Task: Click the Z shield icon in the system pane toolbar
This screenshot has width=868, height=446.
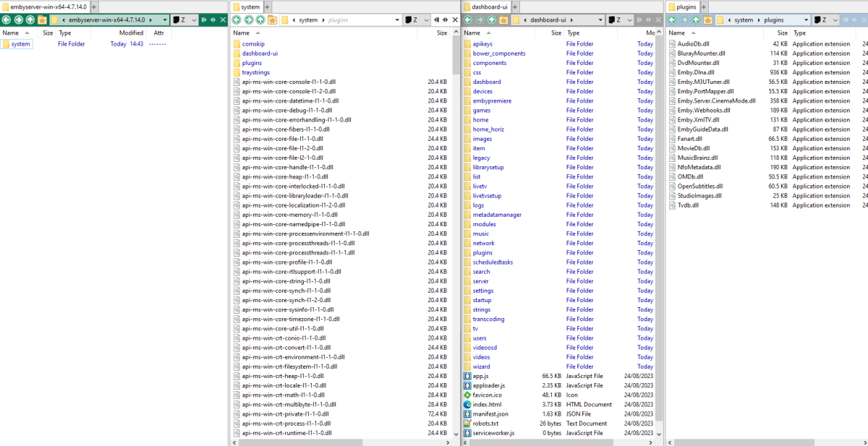Action: [x=407, y=20]
